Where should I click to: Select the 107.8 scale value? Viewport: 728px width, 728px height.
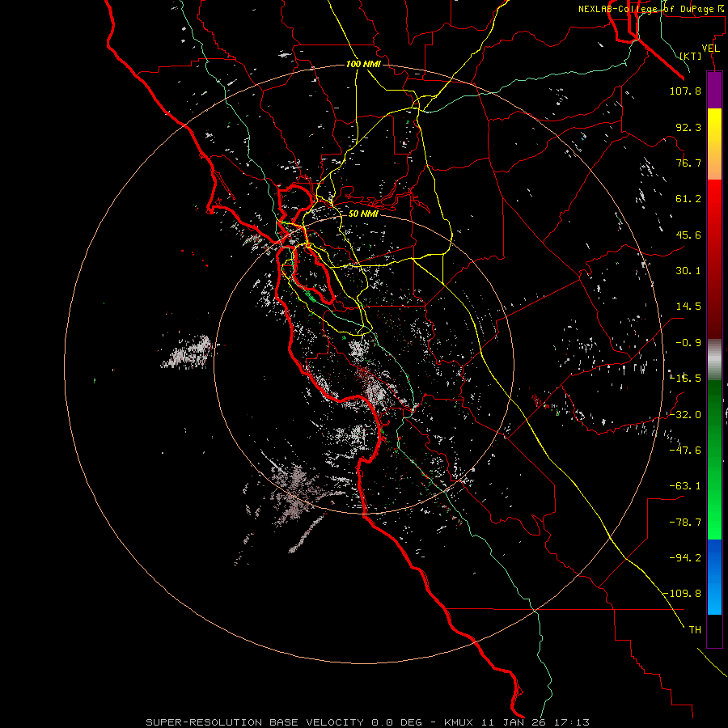[x=685, y=91]
